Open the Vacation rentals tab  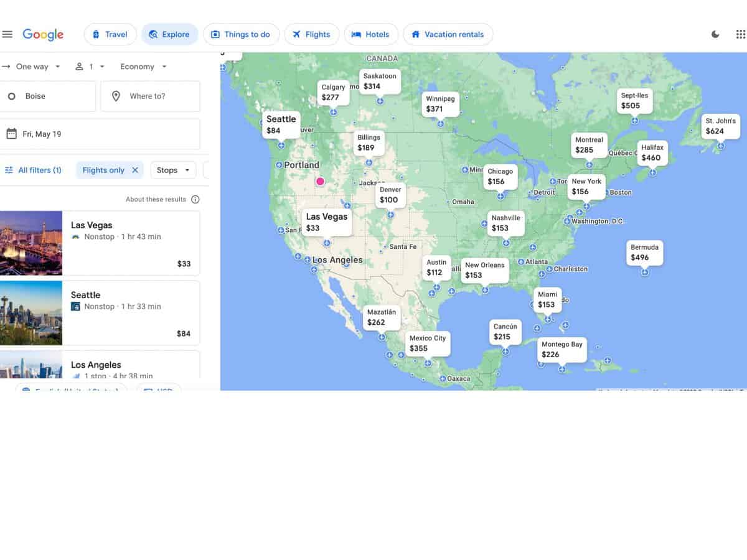click(448, 34)
